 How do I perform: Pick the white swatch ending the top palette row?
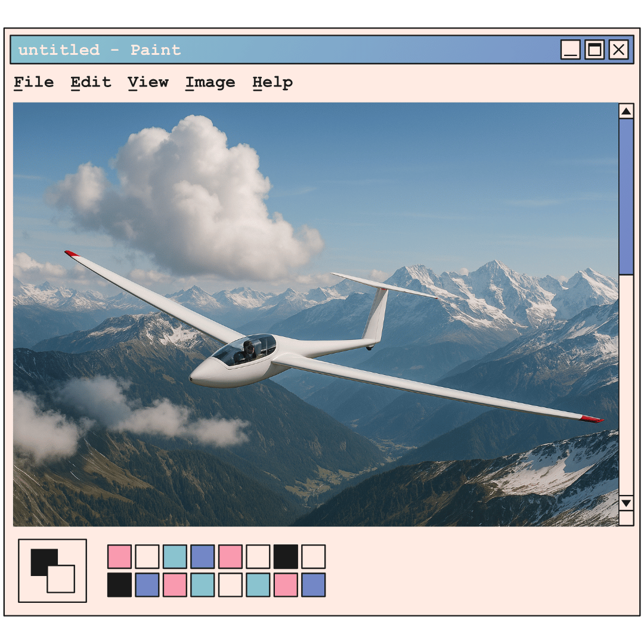[x=314, y=556]
